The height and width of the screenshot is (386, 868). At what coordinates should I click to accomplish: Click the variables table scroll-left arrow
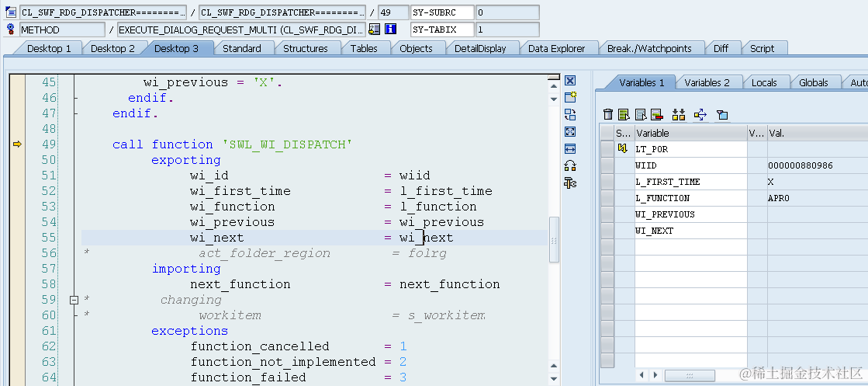point(642,375)
